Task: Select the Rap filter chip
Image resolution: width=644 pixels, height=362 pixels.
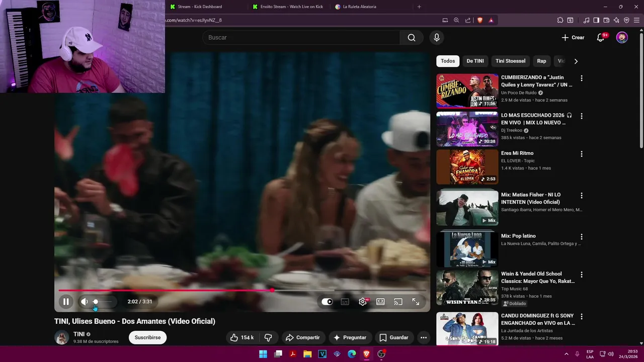Action: pyautogui.click(x=541, y=61)
